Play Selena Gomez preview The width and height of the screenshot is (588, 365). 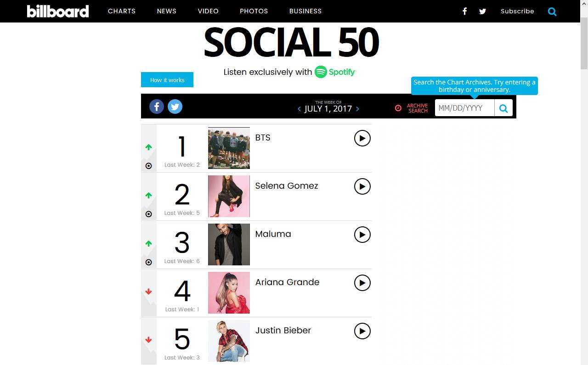[362, 186]
